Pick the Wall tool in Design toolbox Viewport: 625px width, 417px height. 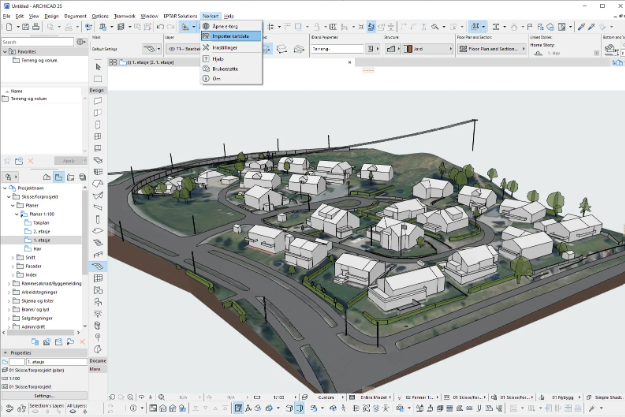(98, 100)
